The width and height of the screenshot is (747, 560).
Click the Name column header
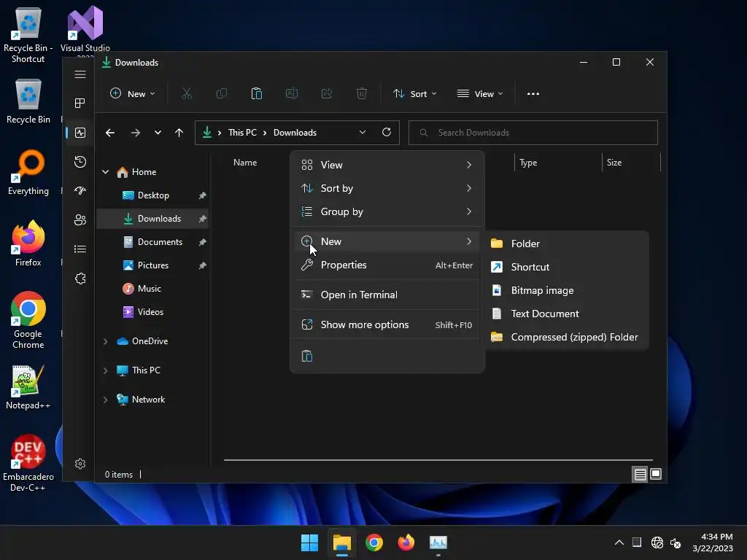[x=245, y=163]
